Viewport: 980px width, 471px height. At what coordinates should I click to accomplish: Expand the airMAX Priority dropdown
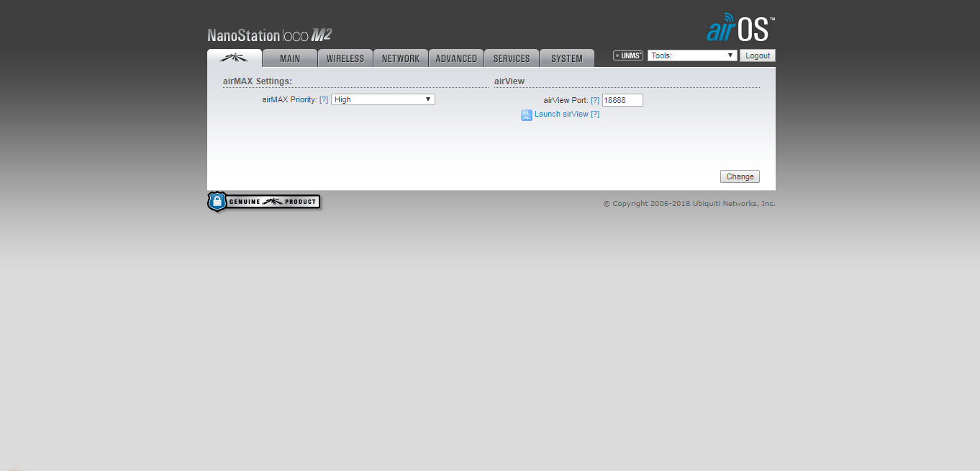click(x=383, y=99)
